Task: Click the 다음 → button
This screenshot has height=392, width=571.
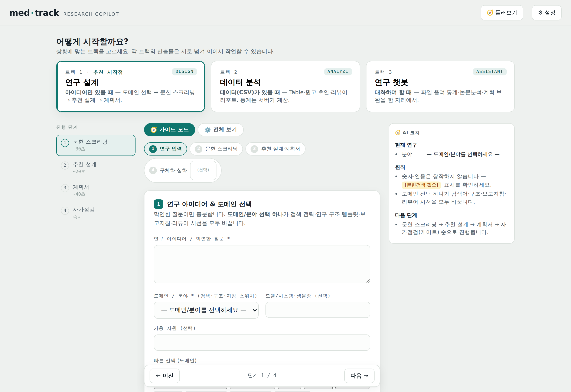Action: [x=359, y=376]
